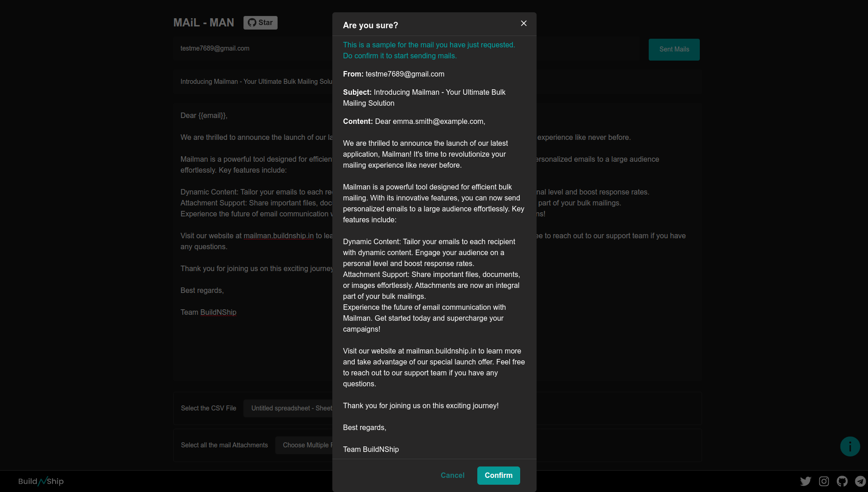Click the 'Subject:' line in dialog

click(x=424, y=97)
